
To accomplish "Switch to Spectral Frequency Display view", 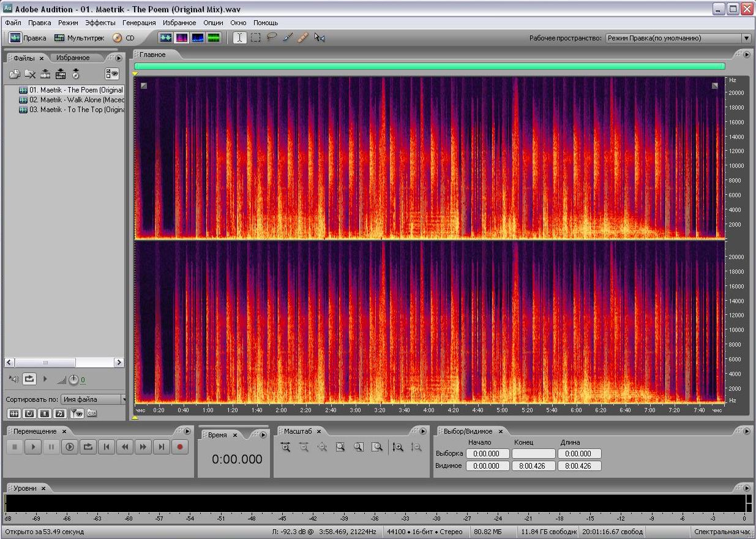I will pyautogui.click(x=182, y=38).
